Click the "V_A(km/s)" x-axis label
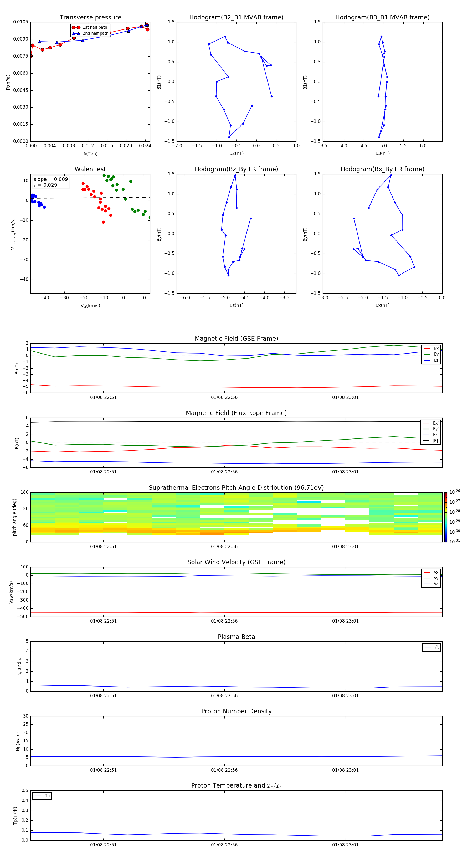Screen dimensions: 473x868 [x=90, y=306]
